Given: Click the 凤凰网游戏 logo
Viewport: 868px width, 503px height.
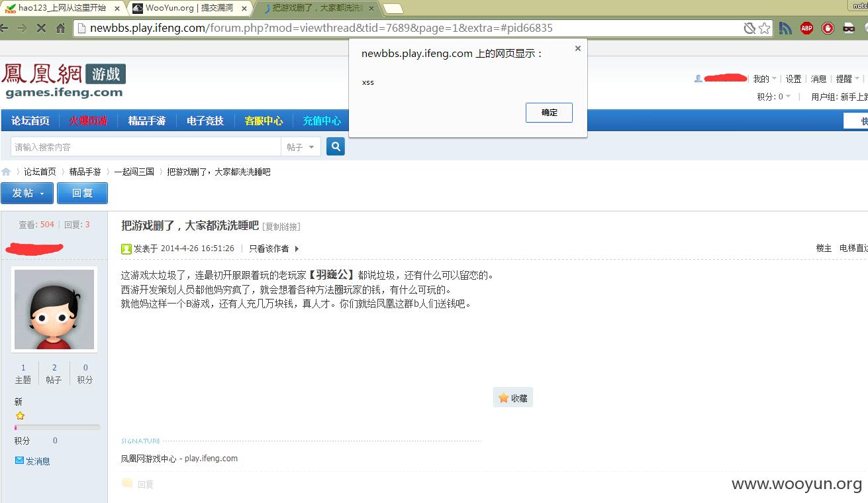Looking at the screenshot, I should click(x=64, y=81).
